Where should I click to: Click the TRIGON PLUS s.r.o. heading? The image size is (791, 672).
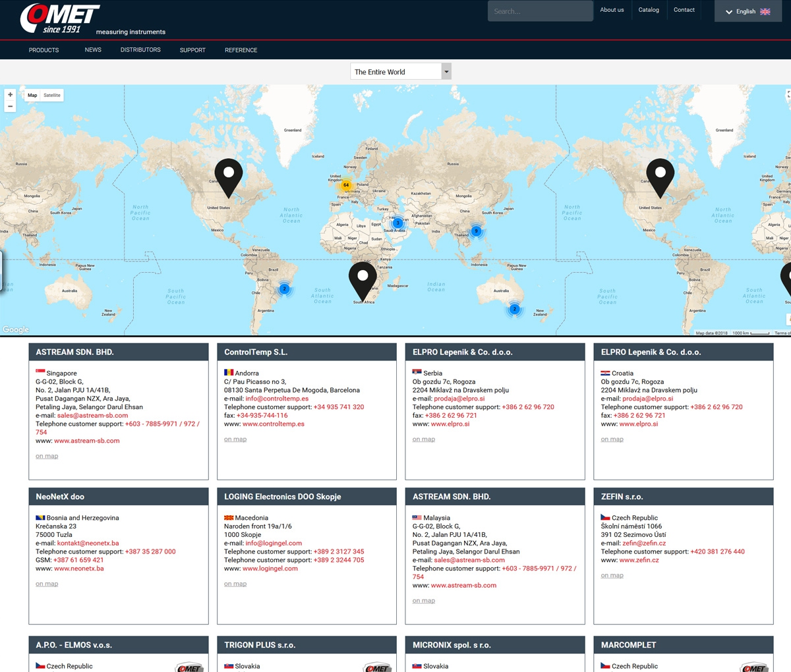click(x=260, y=645)
